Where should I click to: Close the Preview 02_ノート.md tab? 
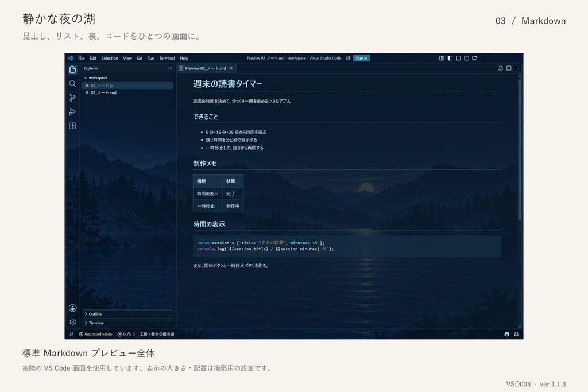coord(231,68)
